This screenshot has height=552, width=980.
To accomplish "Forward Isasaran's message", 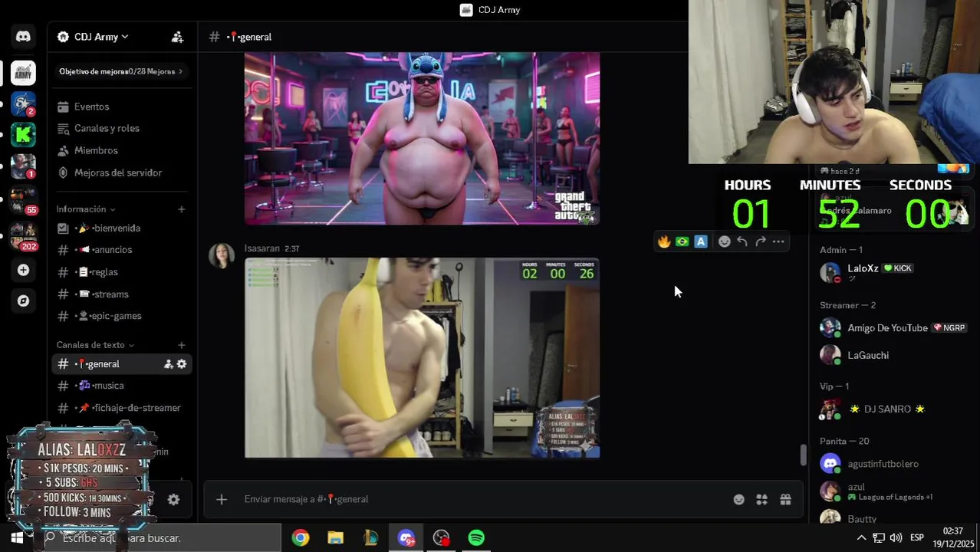I will 761,242.
